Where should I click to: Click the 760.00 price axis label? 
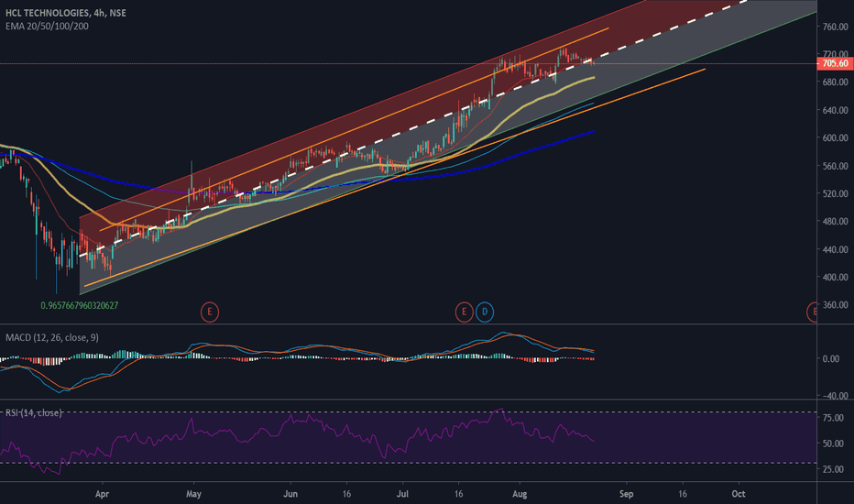[836, 27]
